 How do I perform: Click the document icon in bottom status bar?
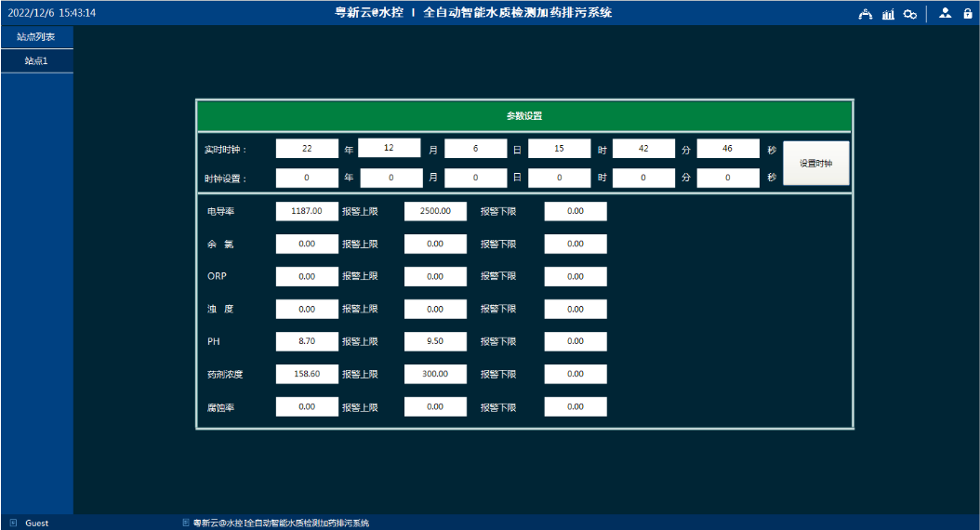186,523
